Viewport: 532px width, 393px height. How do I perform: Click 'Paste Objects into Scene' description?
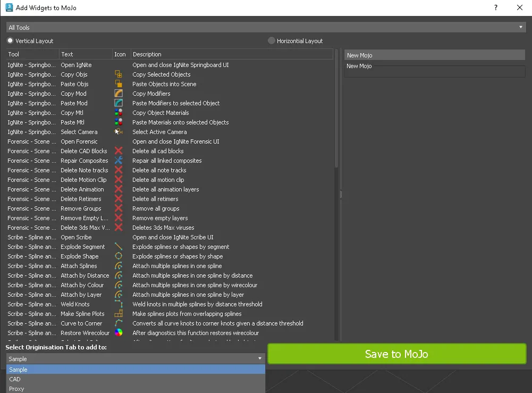164,84
